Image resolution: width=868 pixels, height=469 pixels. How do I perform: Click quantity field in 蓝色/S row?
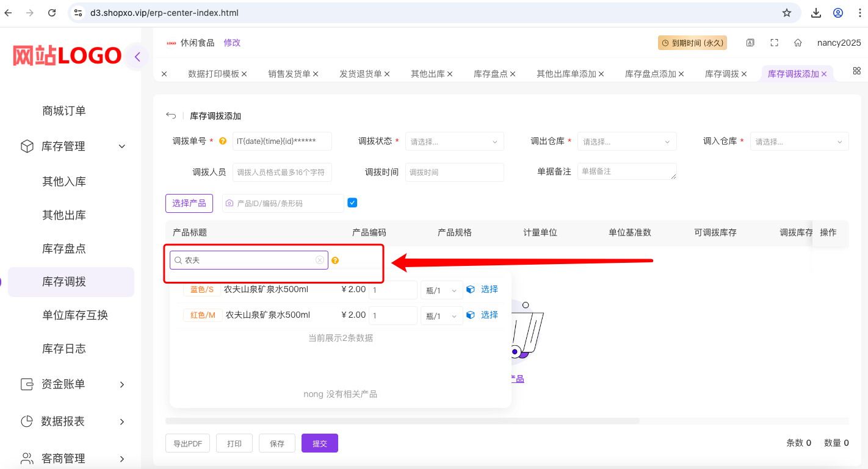393,290
